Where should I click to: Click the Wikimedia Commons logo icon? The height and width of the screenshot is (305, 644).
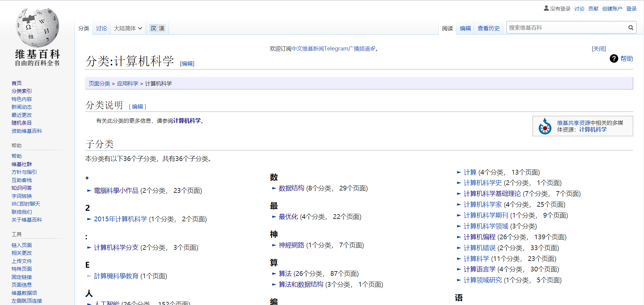pyautogui.click(x=545, y=126)
